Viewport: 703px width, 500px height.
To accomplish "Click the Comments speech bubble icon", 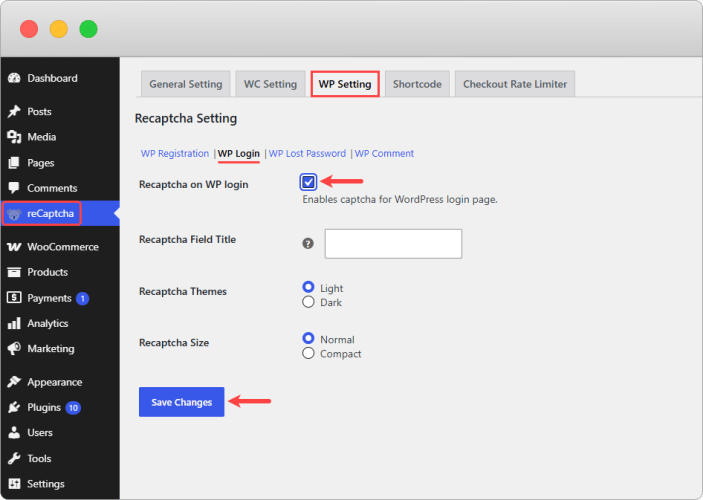I will [x=14, y=188].
